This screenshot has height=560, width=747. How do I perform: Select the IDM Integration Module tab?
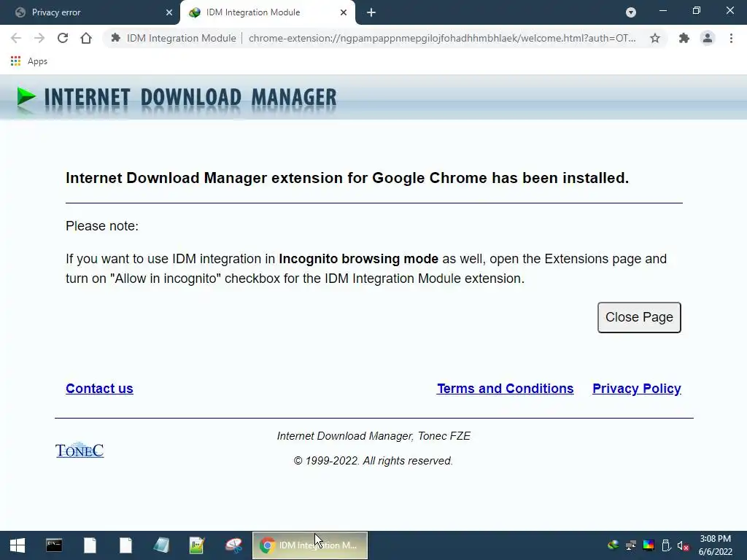pyautogui.click(x=267, y=12)
